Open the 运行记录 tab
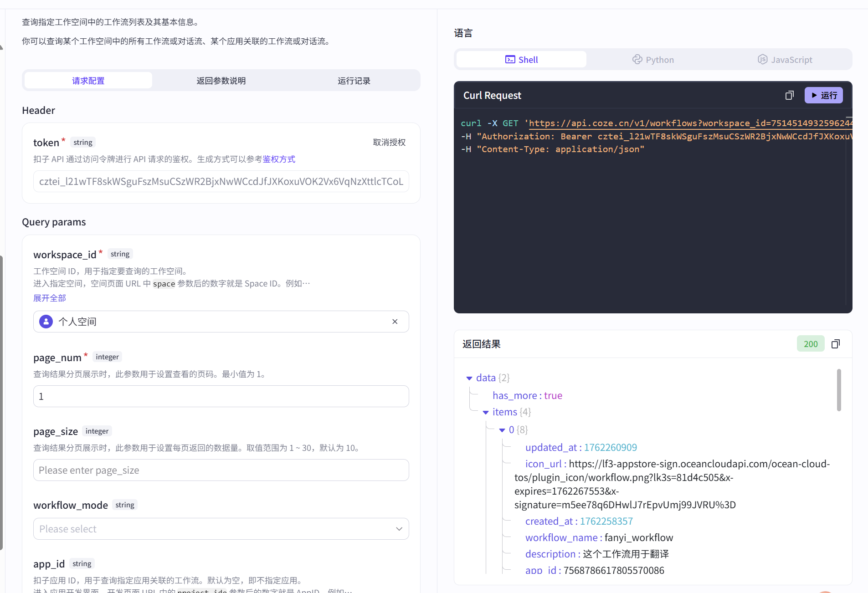868x593 pixels. [x=354, y=81]
